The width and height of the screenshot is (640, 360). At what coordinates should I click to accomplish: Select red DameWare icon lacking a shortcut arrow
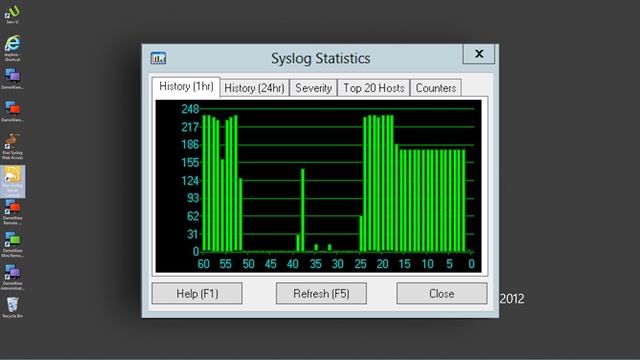coord(12,111)
